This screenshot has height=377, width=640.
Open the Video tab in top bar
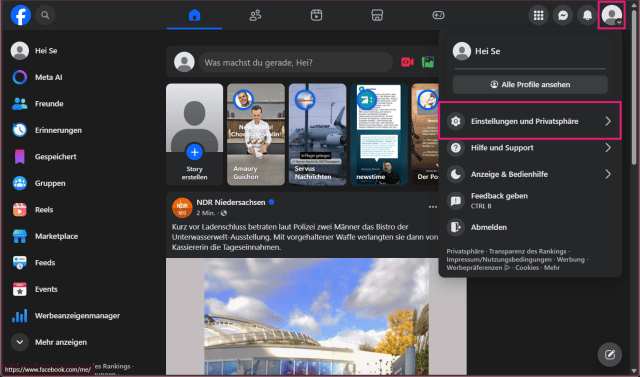pyautogui.click(x=316, y=15)
